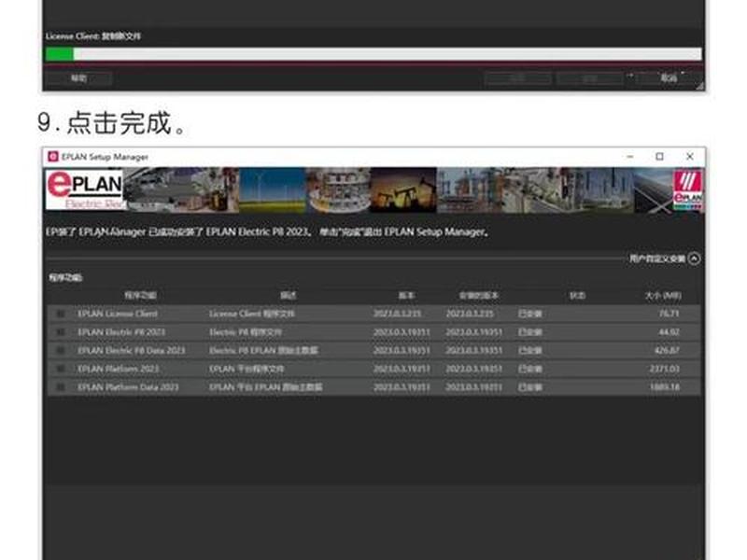Select the EPLAN Platform 2023 row name
Screen dimensions: 747x560
pyautogui.click(x=119, y=369)
